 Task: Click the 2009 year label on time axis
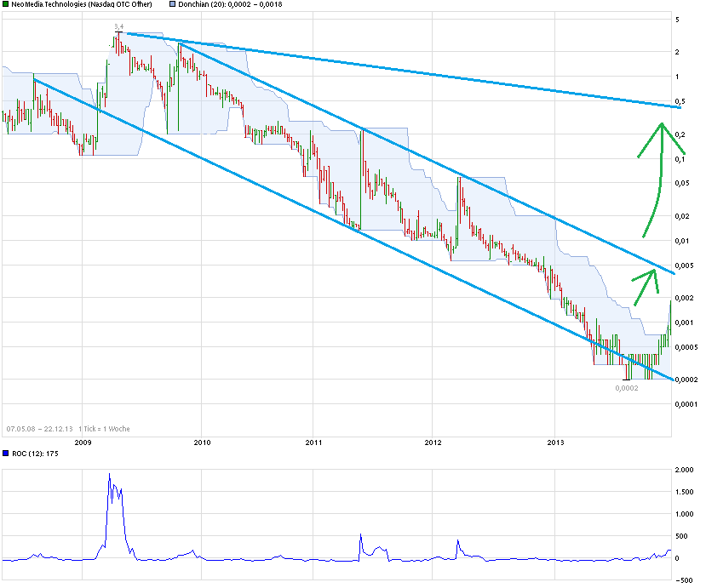tap(83, 442)
